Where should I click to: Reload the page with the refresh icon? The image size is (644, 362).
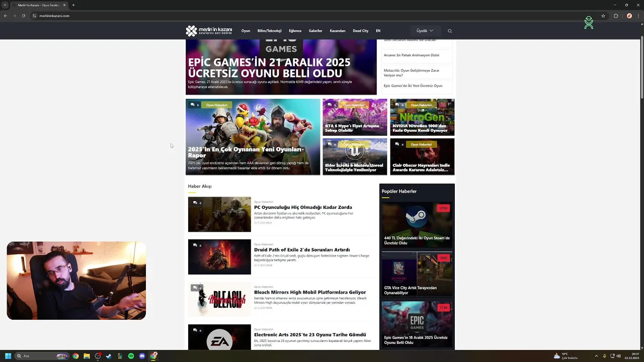[x=23, y=16]
